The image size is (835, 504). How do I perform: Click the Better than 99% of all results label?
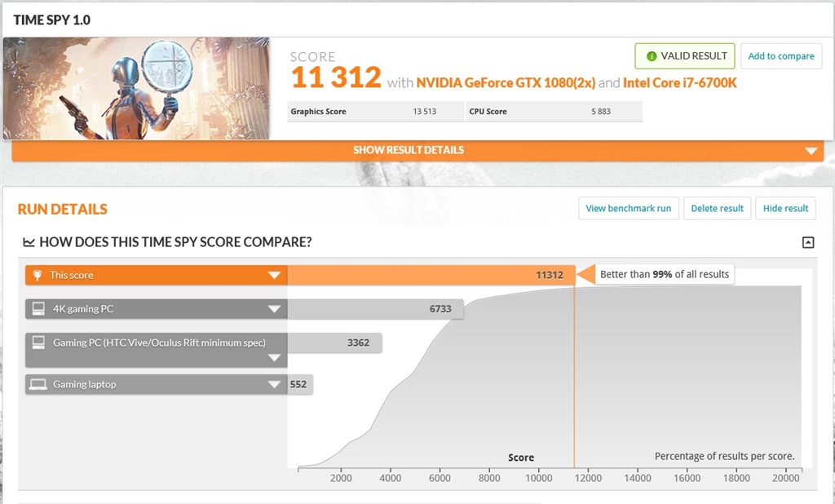click(x=664, y=274)
